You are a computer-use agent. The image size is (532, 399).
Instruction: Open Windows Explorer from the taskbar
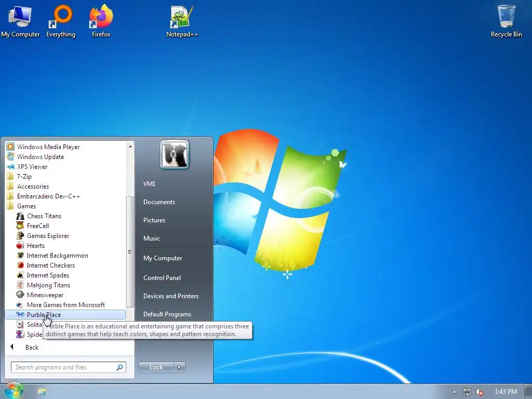(42, 392)
